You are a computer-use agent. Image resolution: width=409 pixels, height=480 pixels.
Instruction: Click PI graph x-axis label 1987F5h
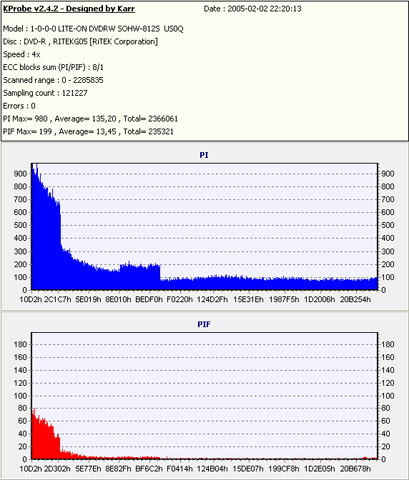(x=284, y=299)
